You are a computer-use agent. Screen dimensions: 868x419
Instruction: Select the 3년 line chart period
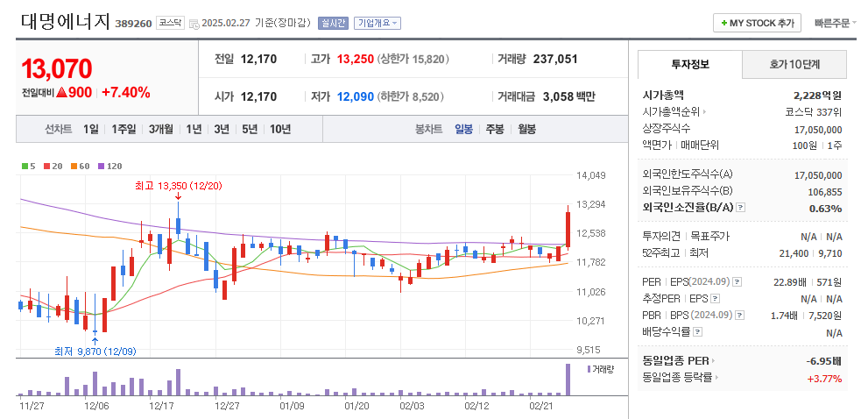pyautogui.click(x=222, y=129)
